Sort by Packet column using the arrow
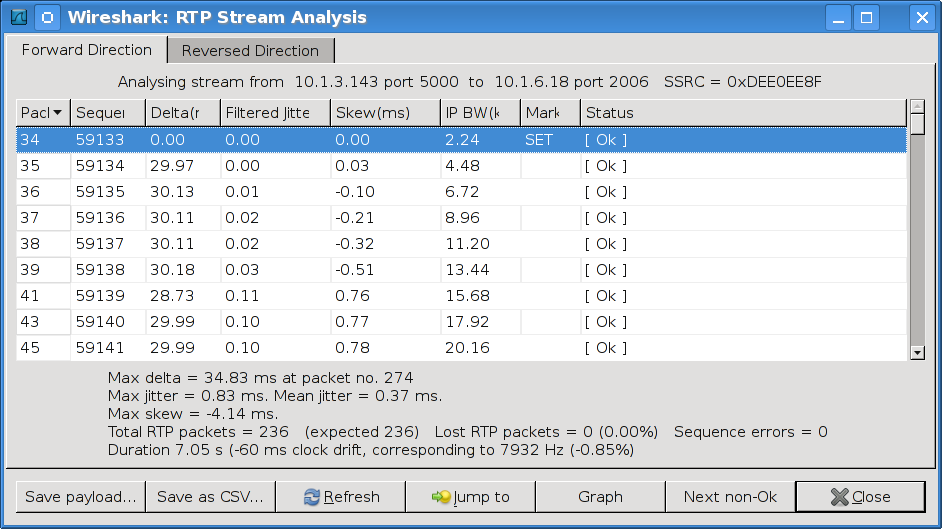Image resolution: width=942 pixels, height=529 pixels. coord(58,113)
